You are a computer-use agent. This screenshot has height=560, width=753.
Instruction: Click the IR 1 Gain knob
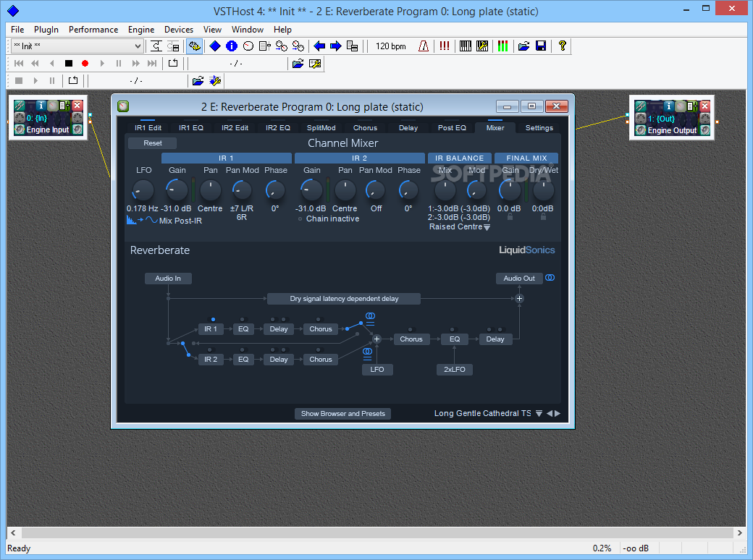177,190
